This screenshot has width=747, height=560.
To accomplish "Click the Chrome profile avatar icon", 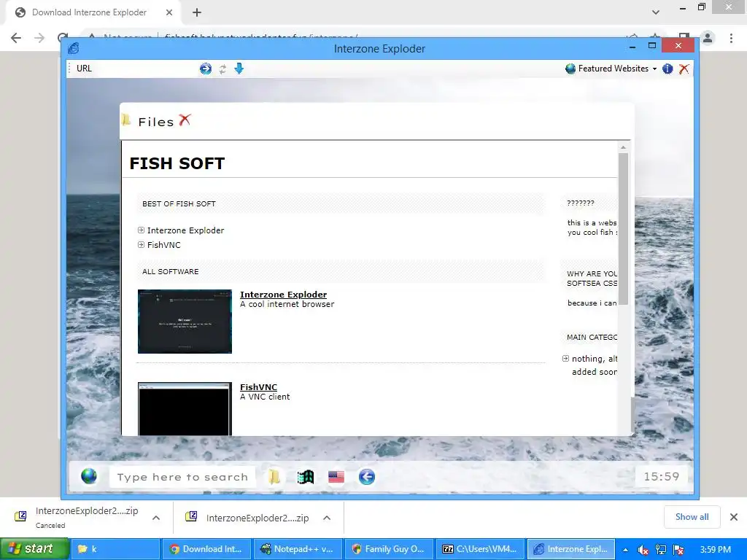I will (x=708, y=38).
